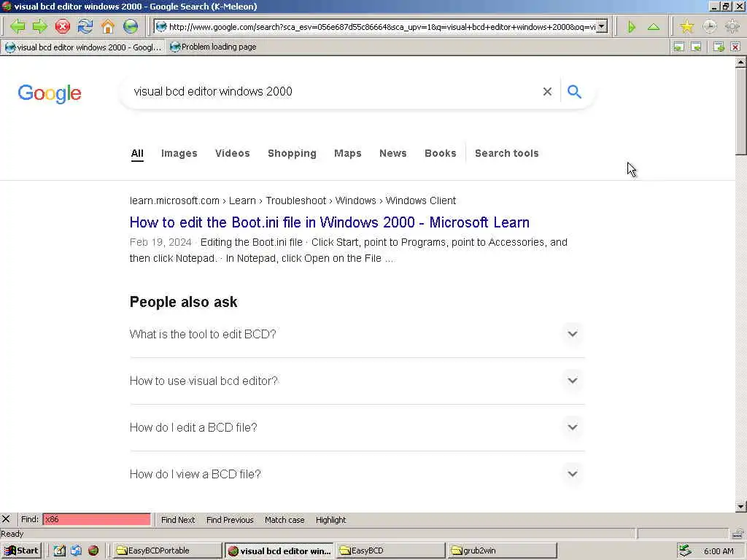Submit search with the blue magnifier icon
The width and height of the screenshot is (747, 560).
click(575, 91)
